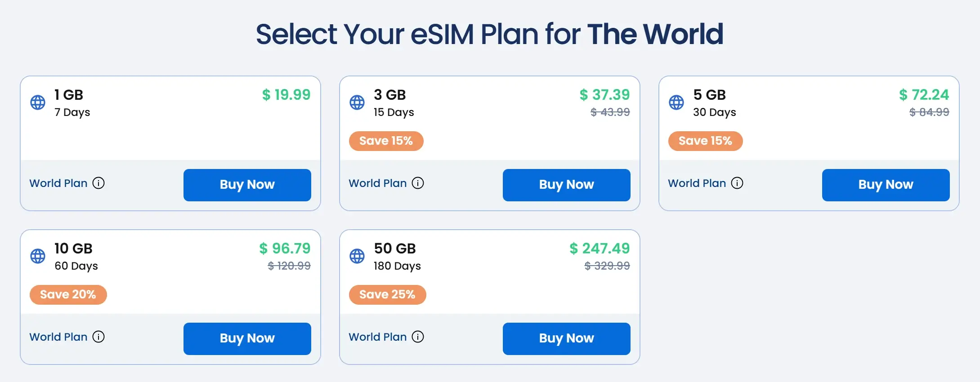Buy the 1 GB 7 Days plan

point(247,185)
